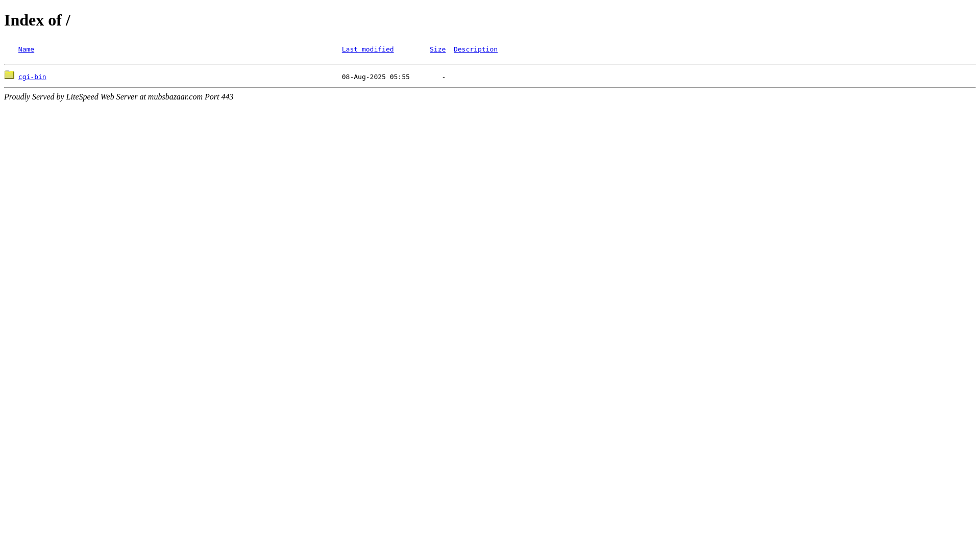Sort listing by Name column
The image size is (980, 551).
26,49
